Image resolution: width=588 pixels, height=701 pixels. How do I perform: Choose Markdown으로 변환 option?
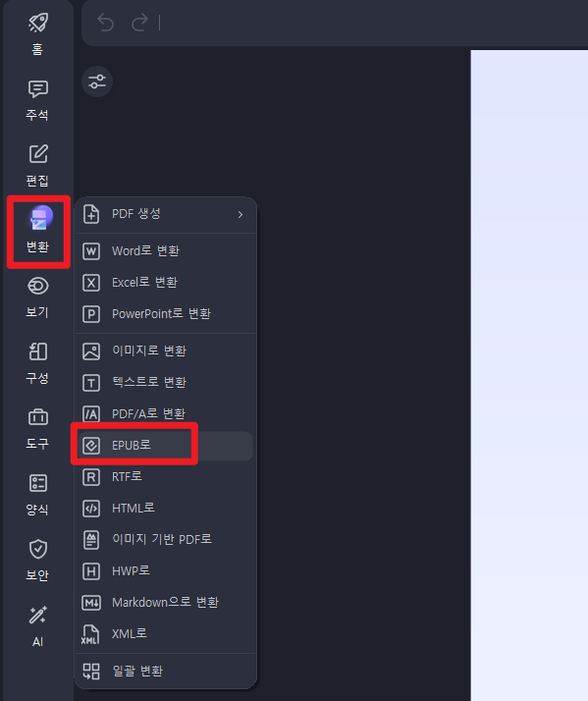click(x=166, y=603)
